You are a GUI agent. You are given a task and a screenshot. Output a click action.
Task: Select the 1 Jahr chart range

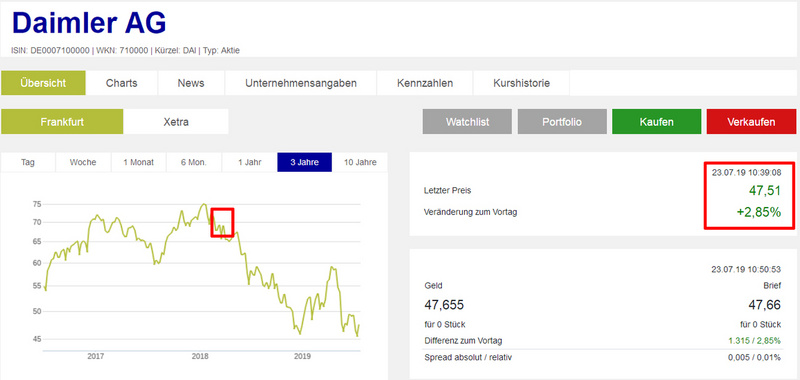(249, 163)
